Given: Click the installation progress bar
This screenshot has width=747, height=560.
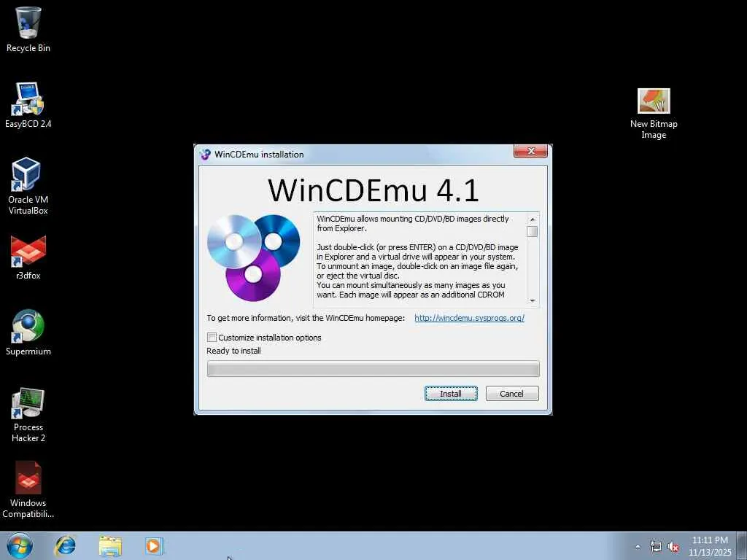Looking at the screenshot, I should coord(373,368).
